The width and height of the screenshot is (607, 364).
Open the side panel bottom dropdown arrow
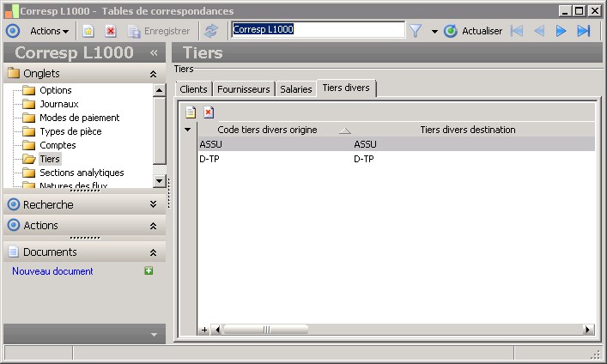coord(154,335)
